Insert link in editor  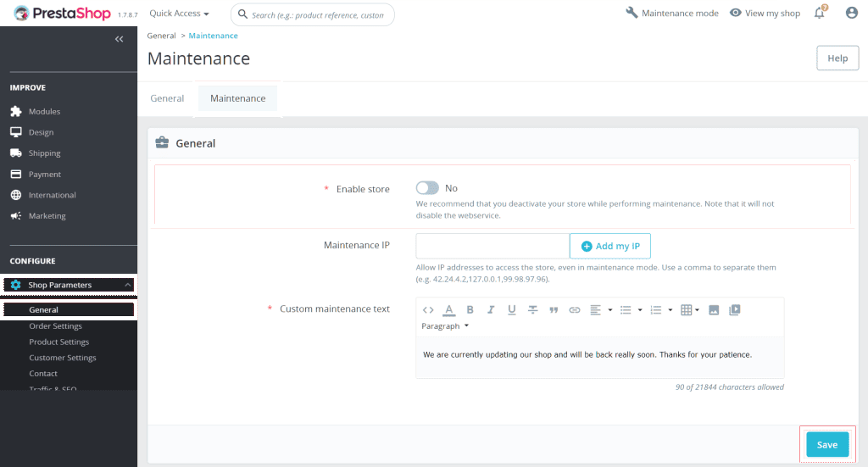pyautogui.click(x=575, y=310)
